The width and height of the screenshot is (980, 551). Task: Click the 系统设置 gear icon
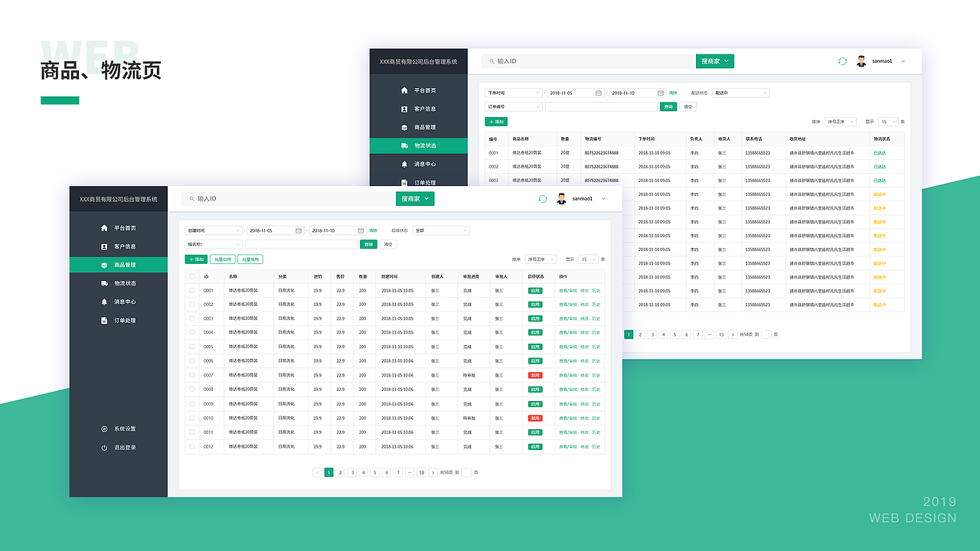(x=104, y=429)
